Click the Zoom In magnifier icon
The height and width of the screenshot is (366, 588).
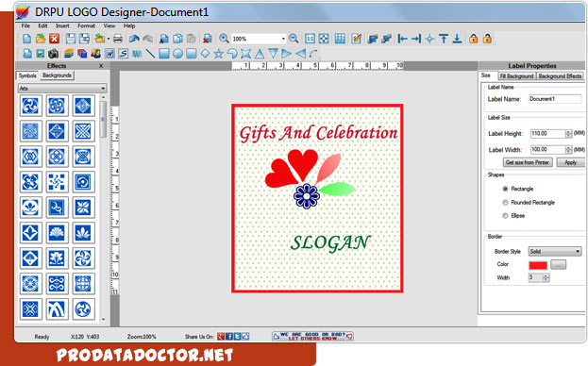point(224,39)
